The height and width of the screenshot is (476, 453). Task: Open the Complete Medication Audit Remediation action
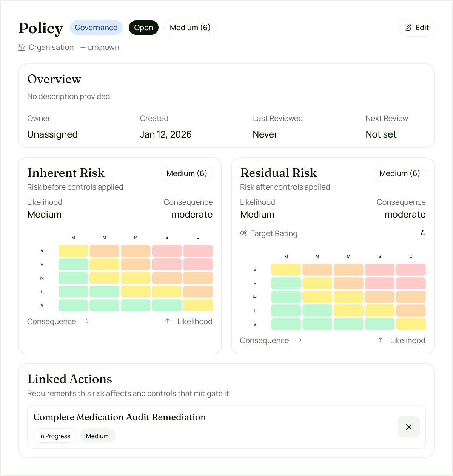[120, 417]
